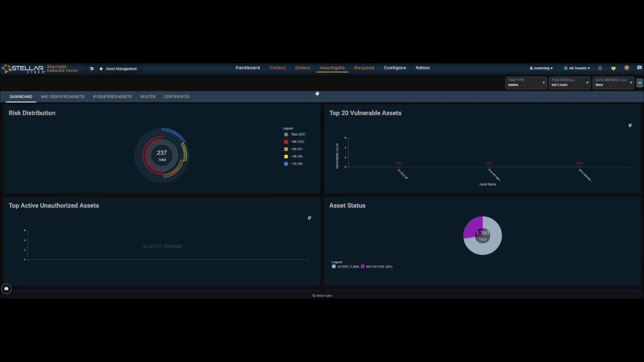Open the marketing user dropdown
Screen dimensions: 644x362
541,68
